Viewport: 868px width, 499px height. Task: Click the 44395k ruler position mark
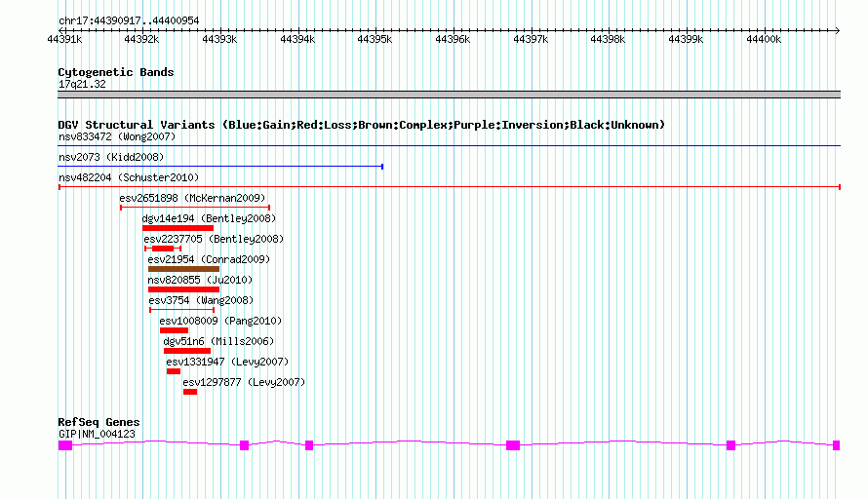click(x=375, y=39)
